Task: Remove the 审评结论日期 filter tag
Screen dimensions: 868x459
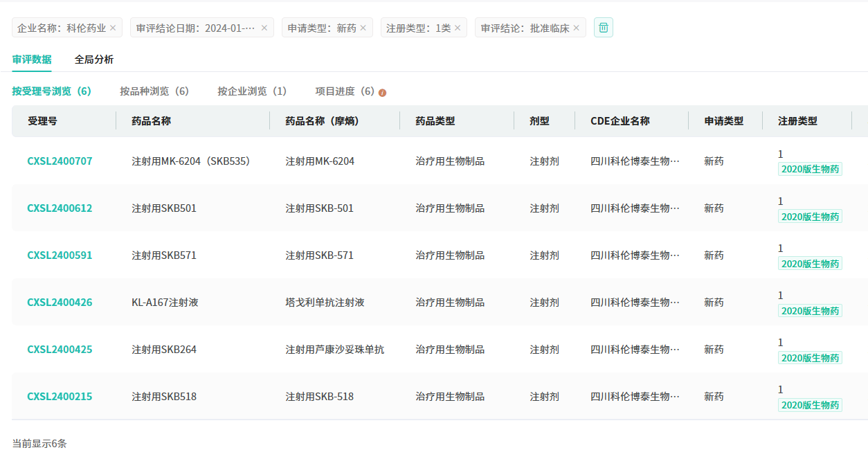Action: (264, 28)
